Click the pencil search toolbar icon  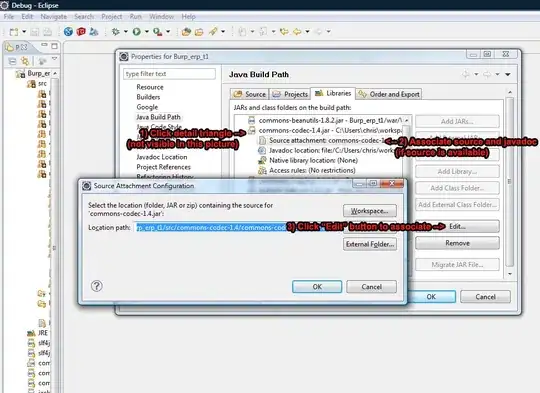coord(213,32)
